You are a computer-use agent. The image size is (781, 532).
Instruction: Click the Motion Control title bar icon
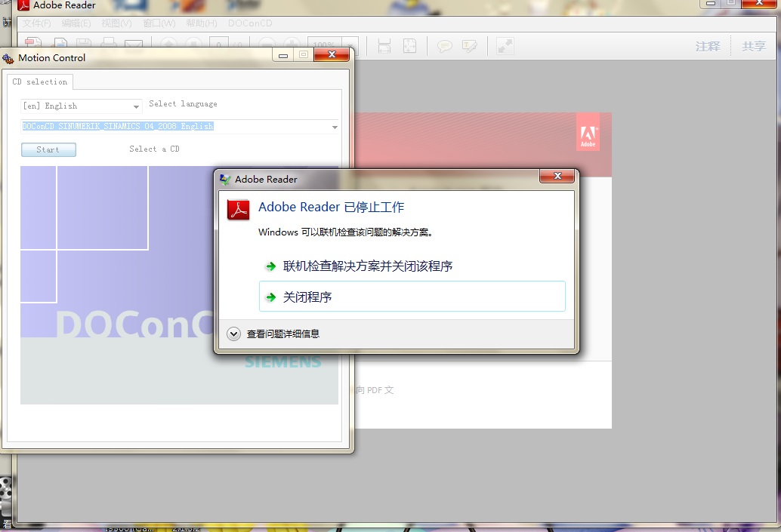click(8, 58)
